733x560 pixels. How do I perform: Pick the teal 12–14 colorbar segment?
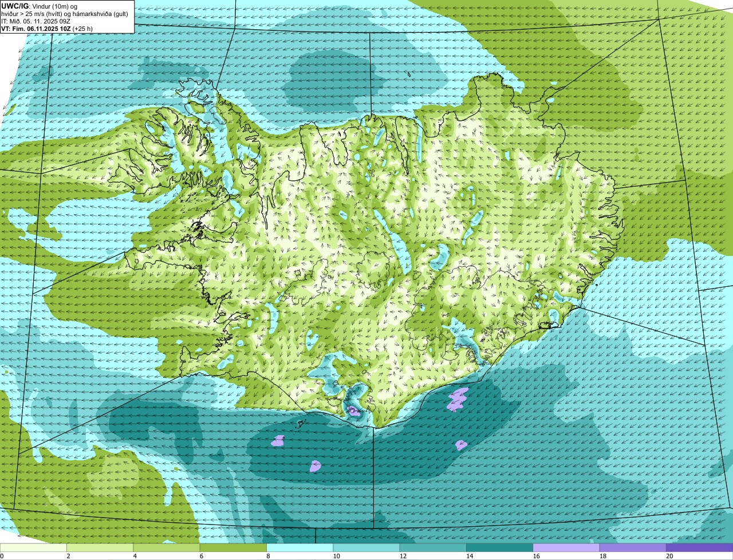tap(433, 547)
